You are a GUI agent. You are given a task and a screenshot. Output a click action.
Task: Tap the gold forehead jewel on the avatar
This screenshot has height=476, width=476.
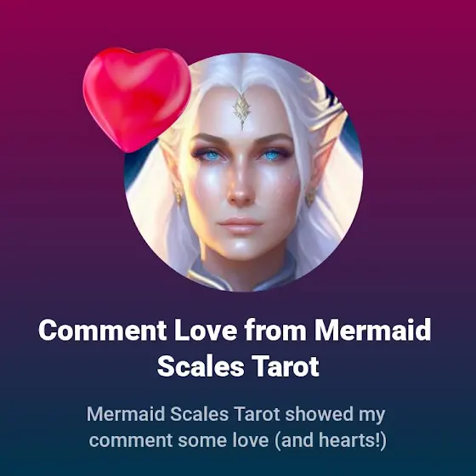coord(241,110)
